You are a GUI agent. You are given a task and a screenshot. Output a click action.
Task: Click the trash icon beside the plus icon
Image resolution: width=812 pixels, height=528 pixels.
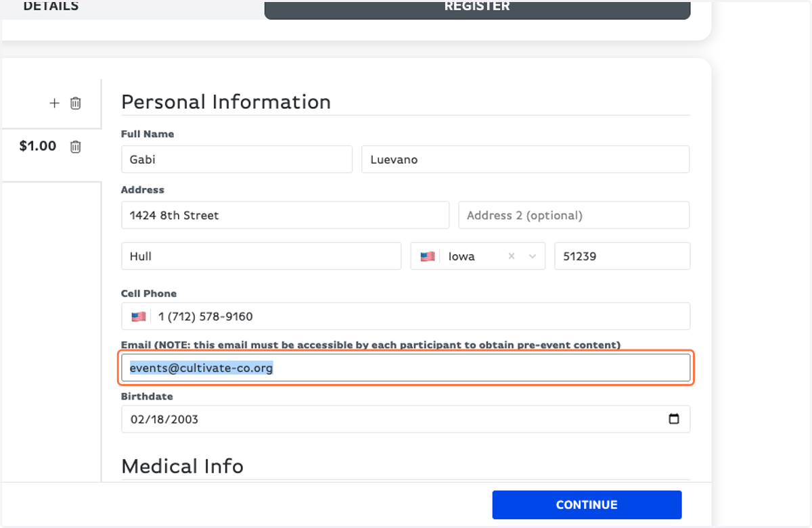coord(76,103)
